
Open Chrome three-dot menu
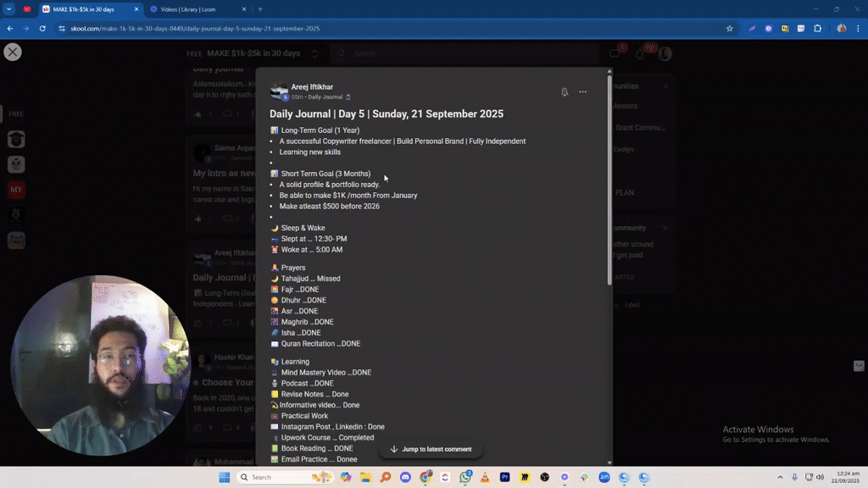pos(858,28)
